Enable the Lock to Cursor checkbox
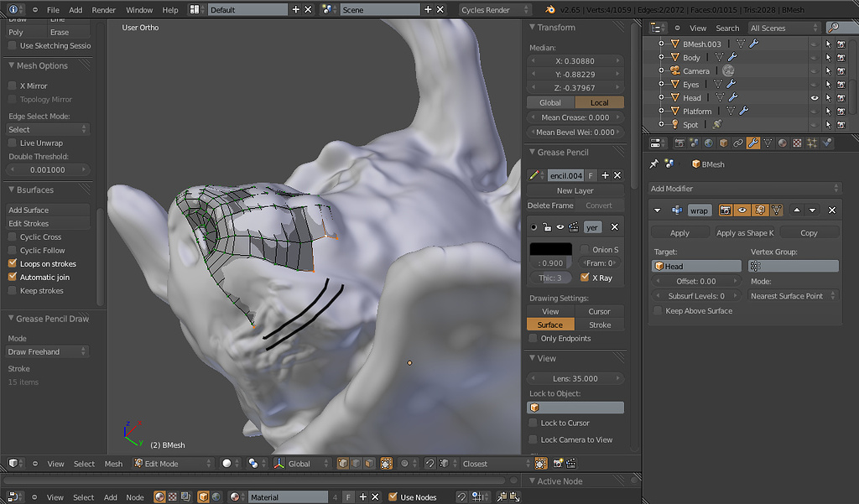 pyautogui.click(x=533, y=423)
